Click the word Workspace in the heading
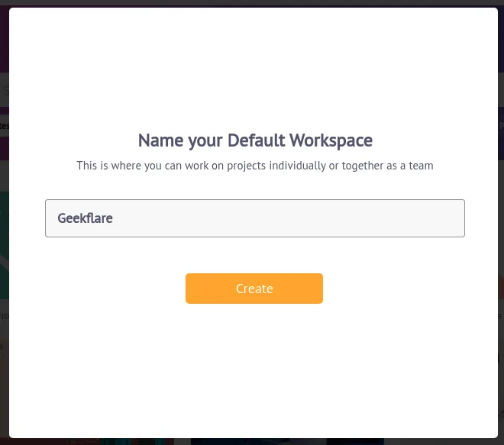The height and width of the screenshot is (445, 504). tap(331, 140)
